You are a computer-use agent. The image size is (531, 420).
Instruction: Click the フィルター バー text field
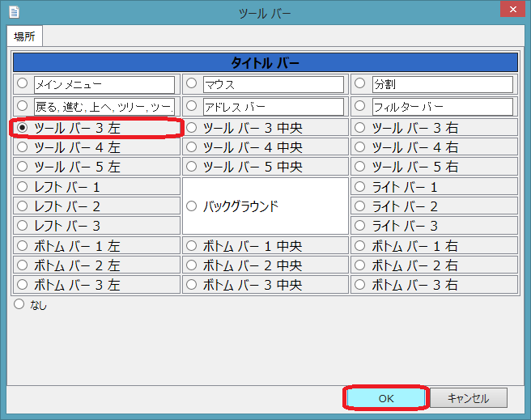tap(442, 107)
